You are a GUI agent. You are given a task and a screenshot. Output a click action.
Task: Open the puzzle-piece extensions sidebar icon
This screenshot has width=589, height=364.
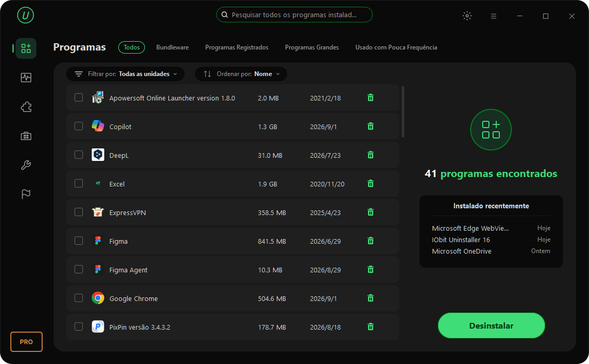click(x=26, y=107)
